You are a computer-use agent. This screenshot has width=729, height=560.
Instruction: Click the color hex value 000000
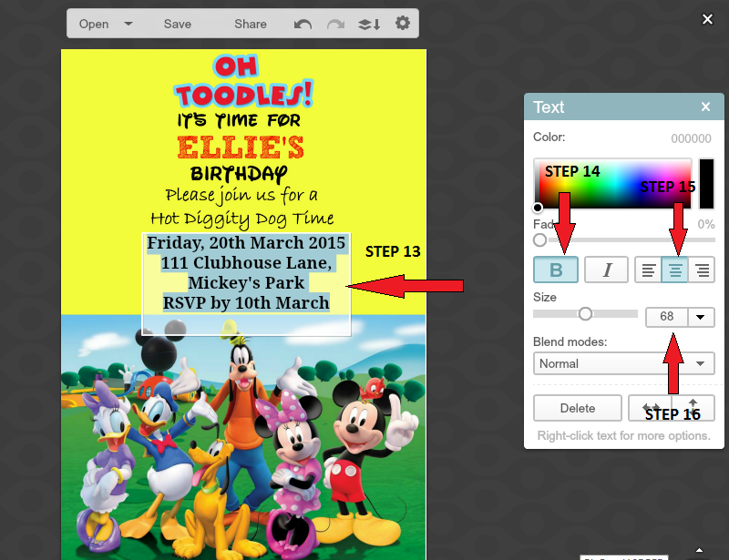[691, 138]
